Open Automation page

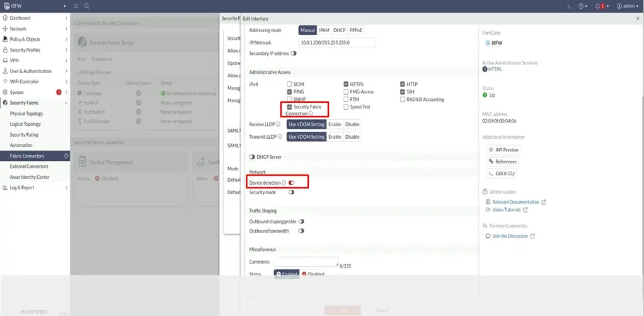click(21, 145)
